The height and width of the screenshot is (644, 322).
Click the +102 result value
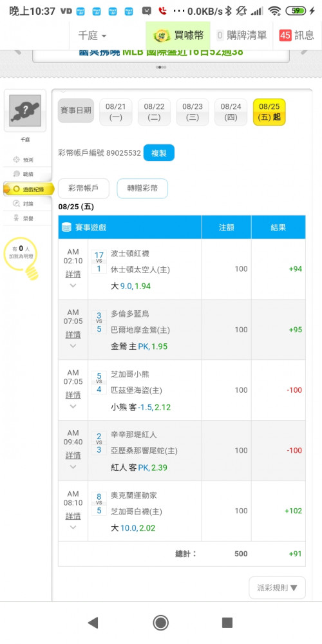click(x=293, y=511)
